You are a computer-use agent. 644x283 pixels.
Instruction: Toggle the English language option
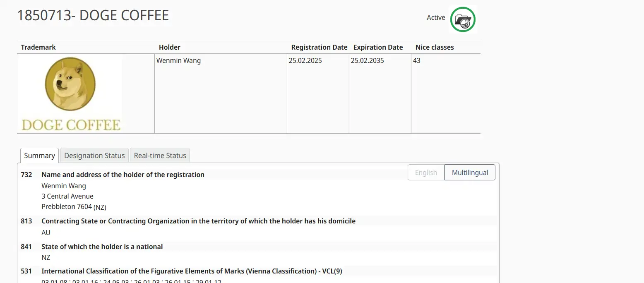click(x=426, y=173)
